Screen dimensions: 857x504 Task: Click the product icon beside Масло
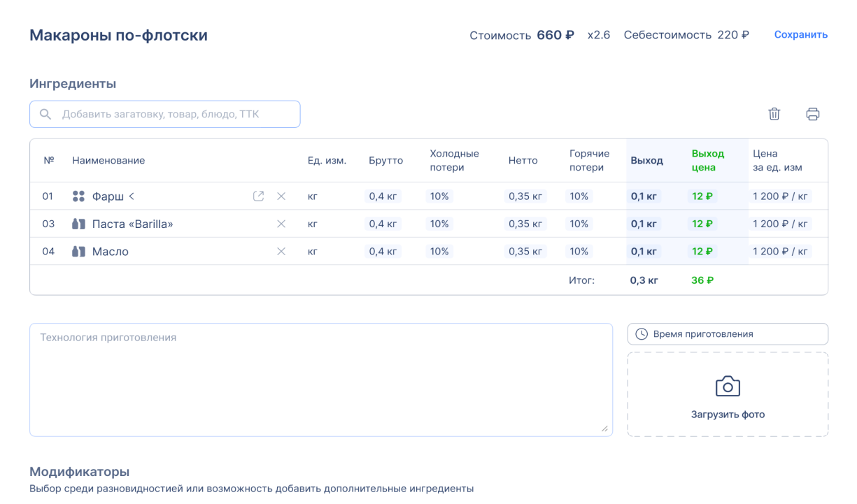[x=78, y=252]
